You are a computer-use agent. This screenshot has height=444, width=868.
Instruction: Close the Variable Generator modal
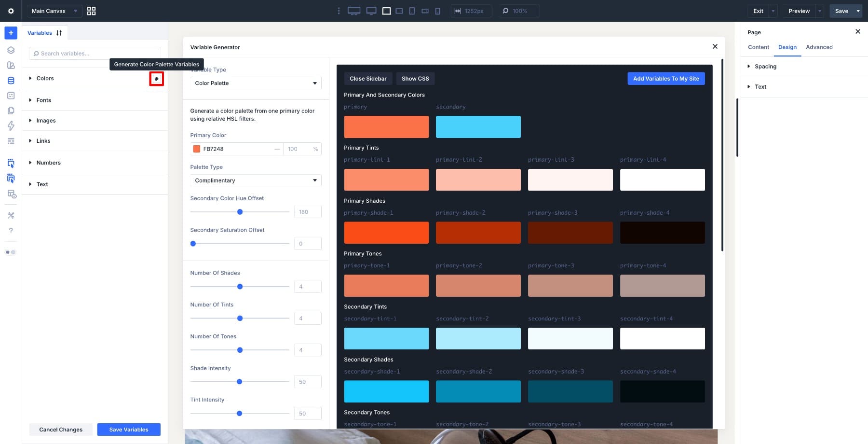click(x=715, y=46)
